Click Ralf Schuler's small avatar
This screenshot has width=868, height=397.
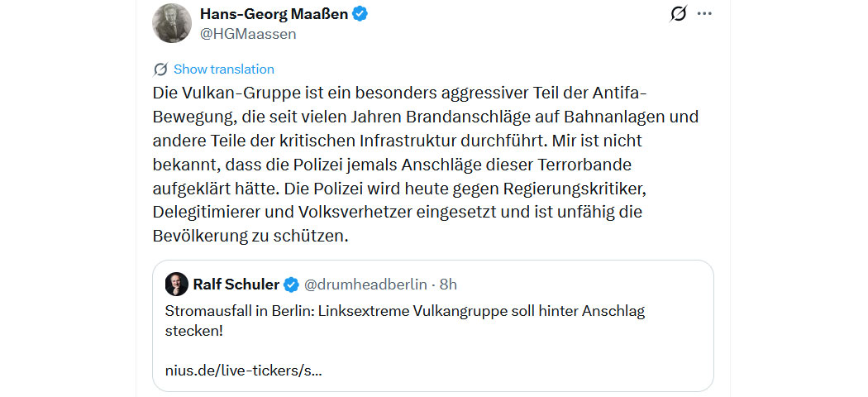(x=176, y=285)
